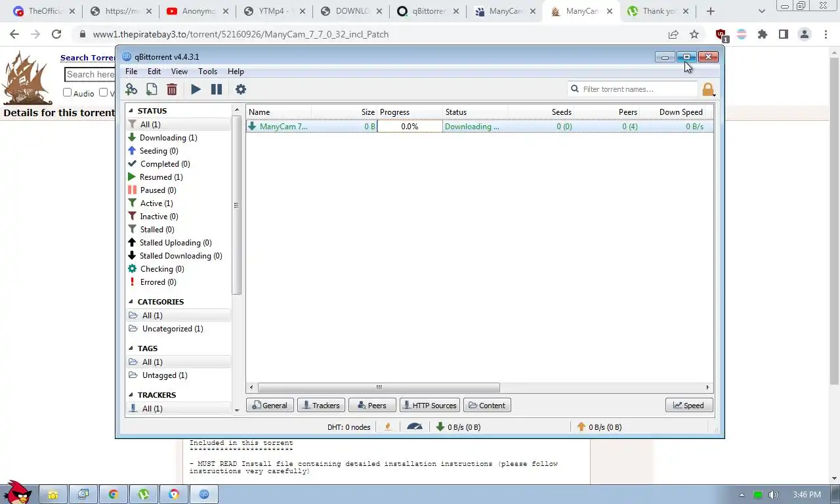Open Chrome extensions puzzle icon

coord(762,34)
